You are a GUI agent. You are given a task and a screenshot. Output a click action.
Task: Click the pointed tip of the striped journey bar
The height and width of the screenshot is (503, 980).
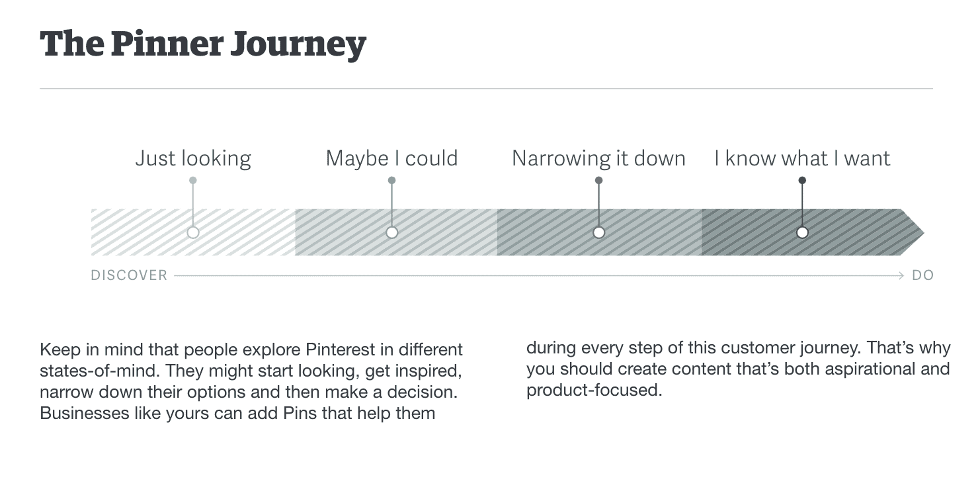pyautogui.click(x=913, y=232)
